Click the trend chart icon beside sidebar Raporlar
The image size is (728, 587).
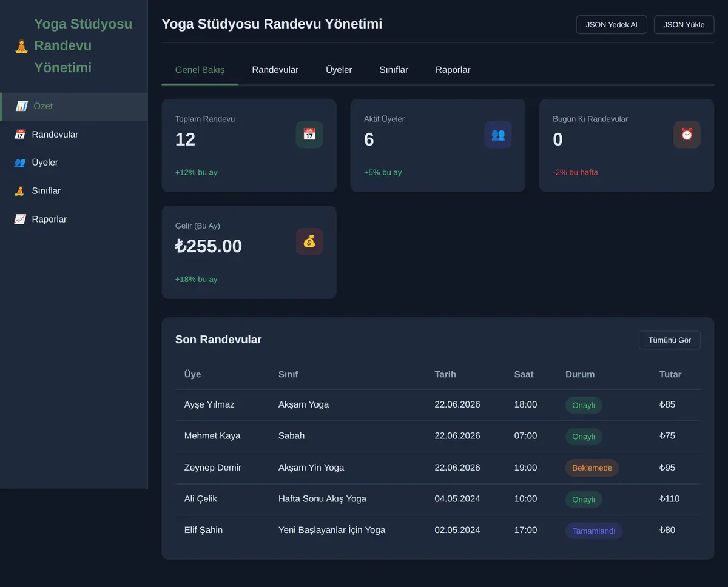20,220
